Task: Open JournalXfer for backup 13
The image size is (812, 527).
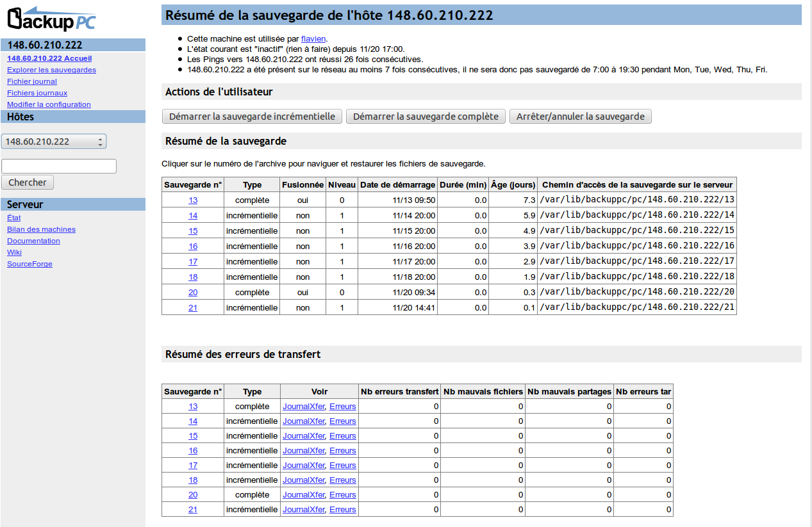Action: point(304,407)
